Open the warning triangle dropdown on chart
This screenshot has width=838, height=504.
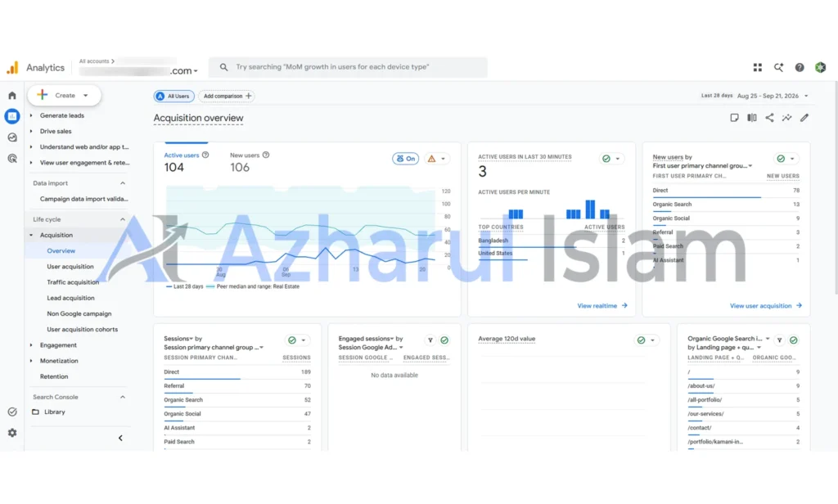tap(437, 159)
